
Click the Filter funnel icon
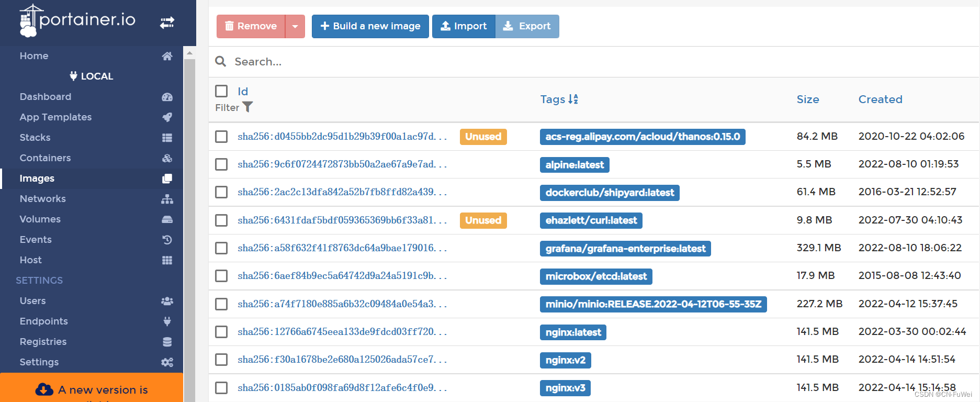(247, 107)
